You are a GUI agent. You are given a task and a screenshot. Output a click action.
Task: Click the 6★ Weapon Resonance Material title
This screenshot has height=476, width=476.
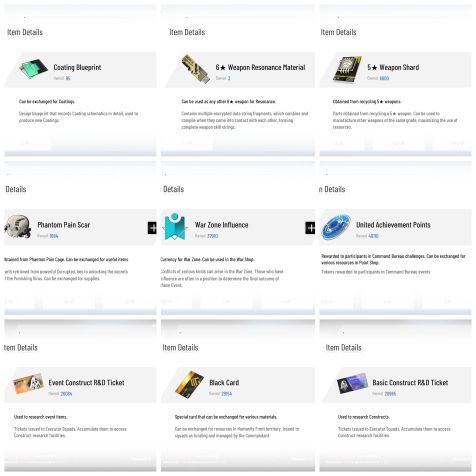pos(260,67)
